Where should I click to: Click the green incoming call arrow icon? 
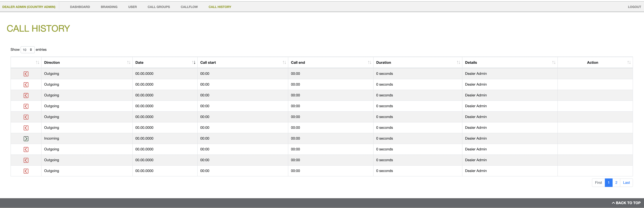coord(26,139)
